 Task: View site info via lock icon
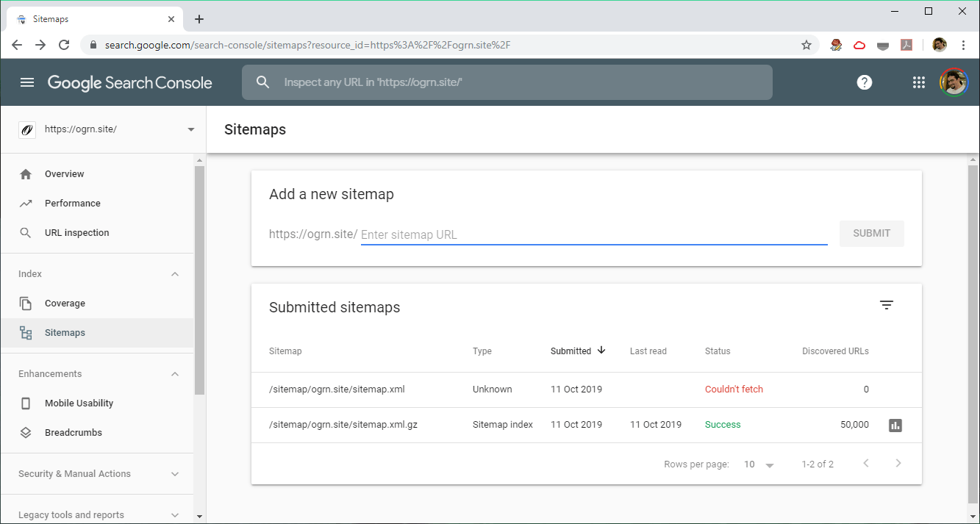[93, 45]
